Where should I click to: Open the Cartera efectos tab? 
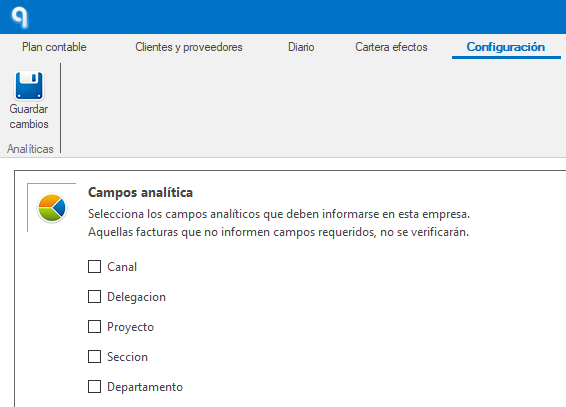click(391, 47)
